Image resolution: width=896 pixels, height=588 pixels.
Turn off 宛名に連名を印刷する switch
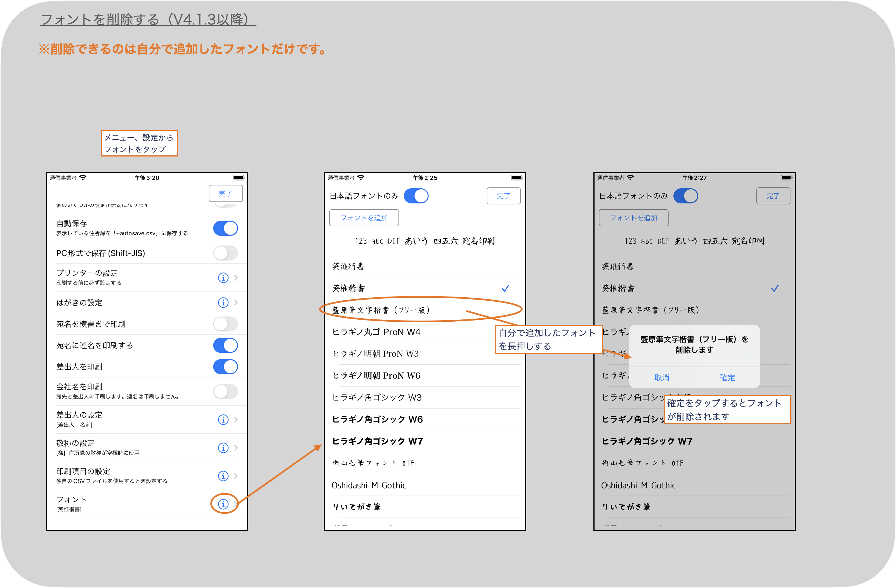tap(225, 345)
